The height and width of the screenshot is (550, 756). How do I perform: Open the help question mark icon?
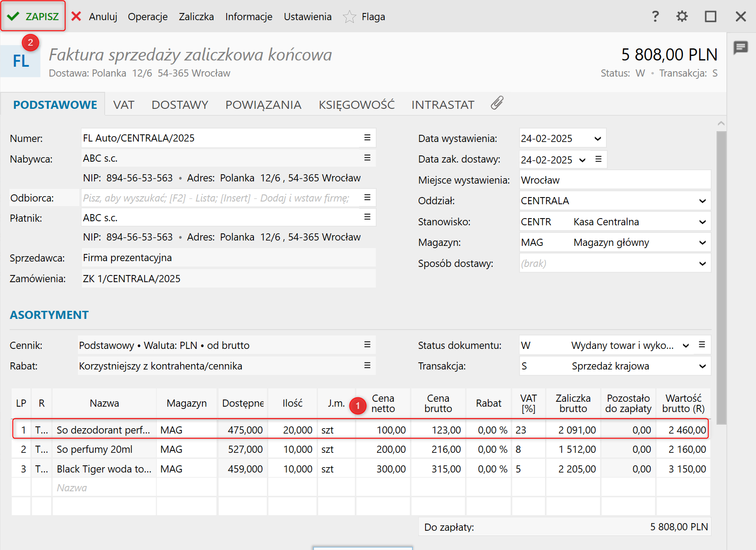point(655,17)
